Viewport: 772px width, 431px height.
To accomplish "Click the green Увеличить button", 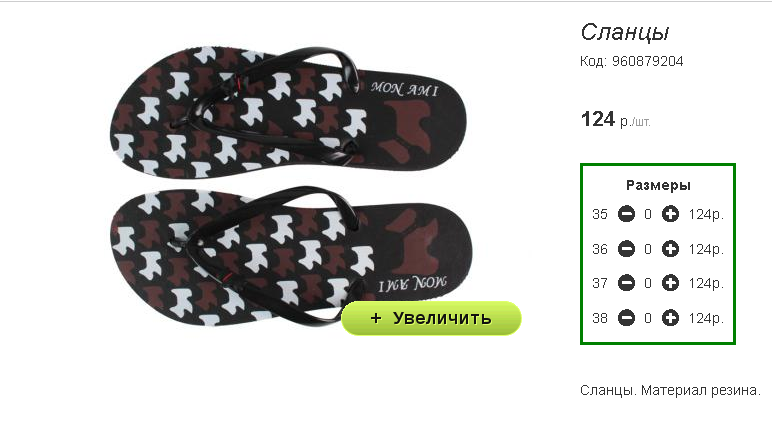I will click(x=431, y=318).
